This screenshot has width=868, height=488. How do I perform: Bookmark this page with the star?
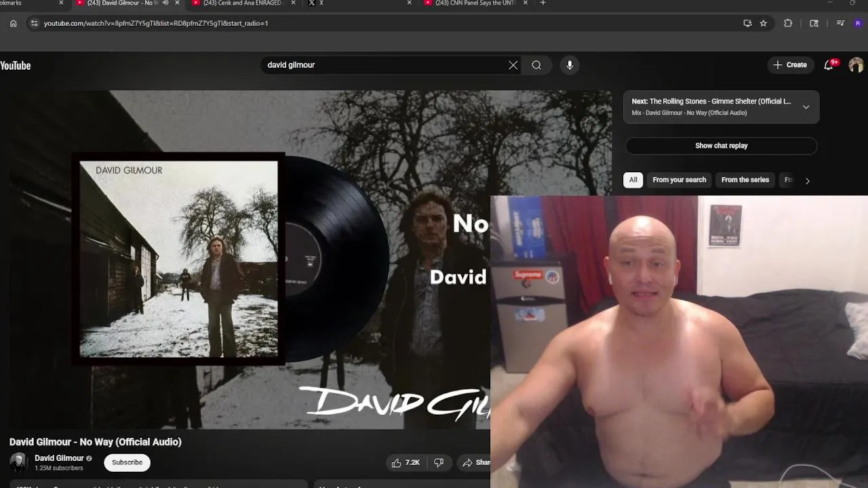click(x=763, y=23)
